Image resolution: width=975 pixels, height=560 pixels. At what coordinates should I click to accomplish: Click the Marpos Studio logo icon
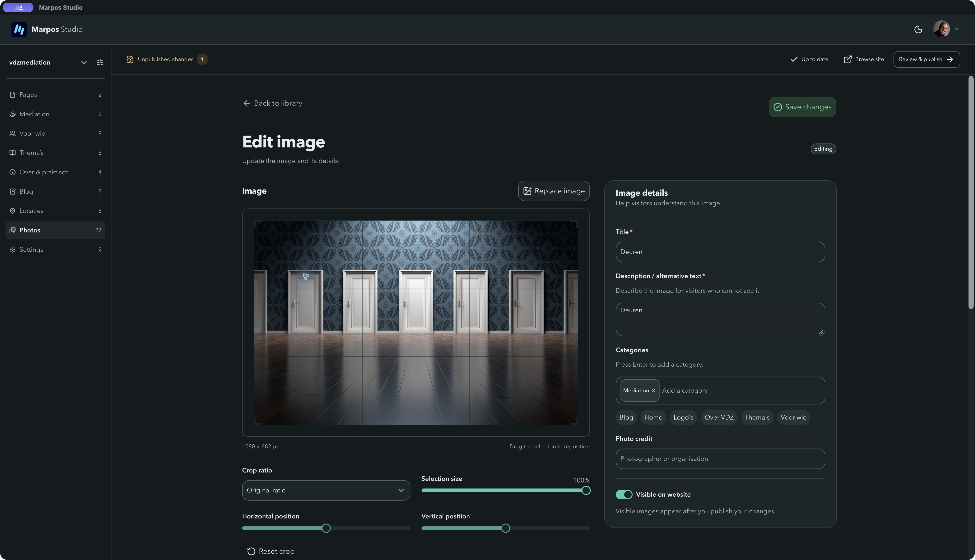tap(19, 29)
